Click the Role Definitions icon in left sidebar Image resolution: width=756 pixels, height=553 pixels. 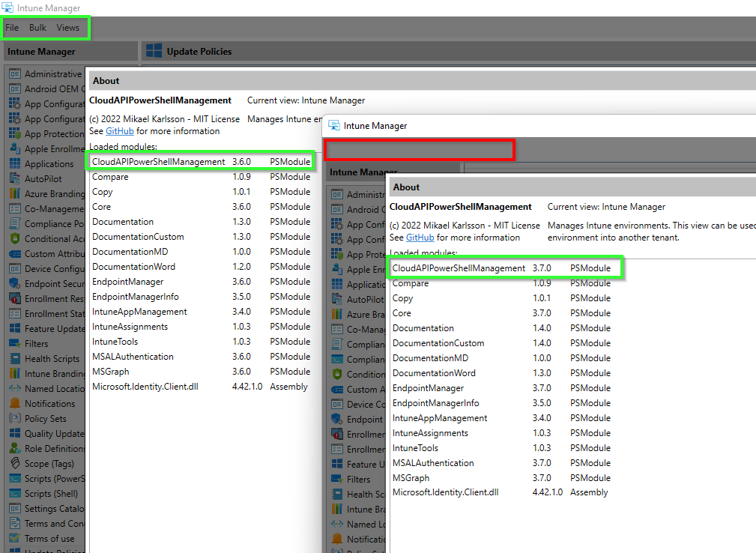click(x=15, y=448)
